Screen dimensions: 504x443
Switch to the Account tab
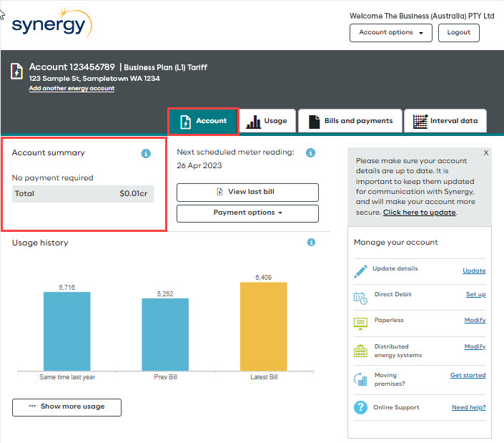[204, 121]
